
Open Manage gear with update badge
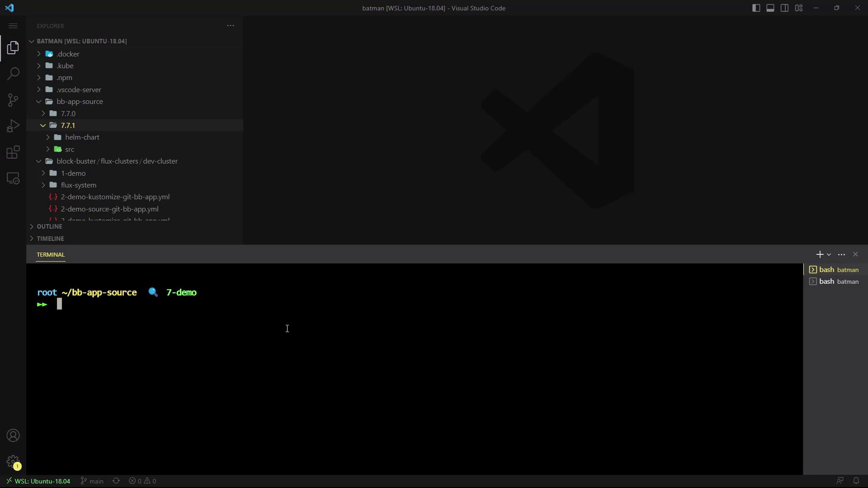click(13, 462)
